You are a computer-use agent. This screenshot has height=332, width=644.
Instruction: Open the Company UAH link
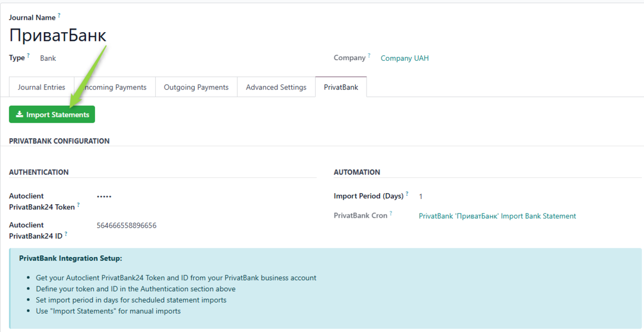coord(404,58)
